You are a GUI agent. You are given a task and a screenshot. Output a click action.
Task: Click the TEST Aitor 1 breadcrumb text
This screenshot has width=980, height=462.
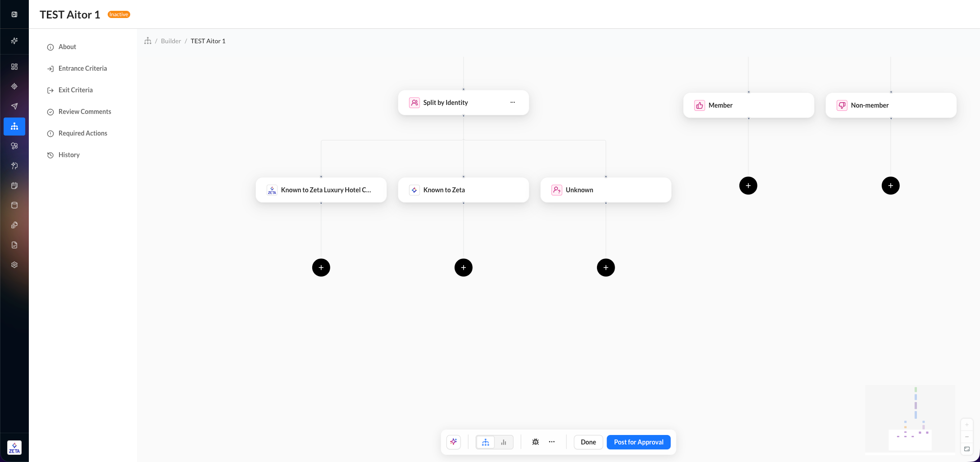click(208, 41)
